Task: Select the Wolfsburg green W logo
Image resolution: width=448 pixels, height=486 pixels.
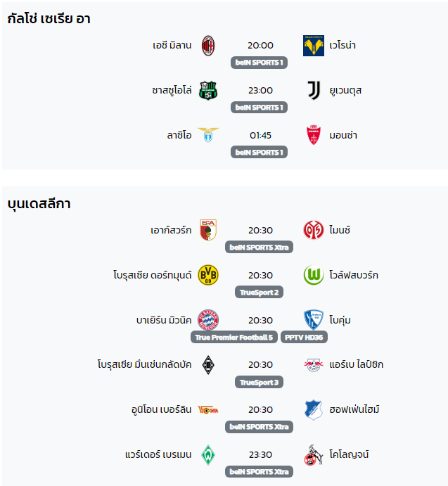Action: point(314,275)
